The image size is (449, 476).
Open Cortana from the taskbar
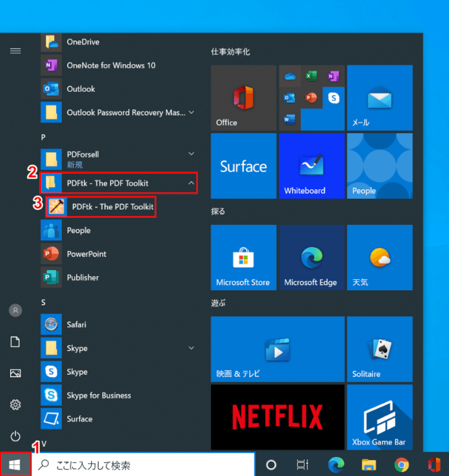tap(271, 465)
